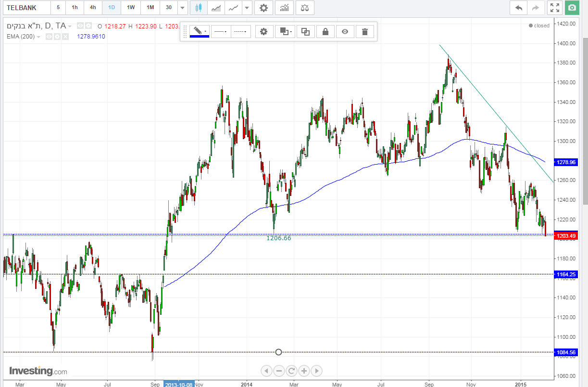Remove the EMA (200) indicator
Viewport: 588px width, 387px height.
pos(65,36)
